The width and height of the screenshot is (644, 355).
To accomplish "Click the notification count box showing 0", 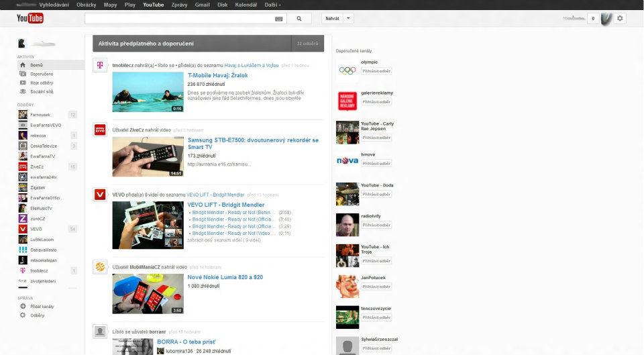I will 593,19.
